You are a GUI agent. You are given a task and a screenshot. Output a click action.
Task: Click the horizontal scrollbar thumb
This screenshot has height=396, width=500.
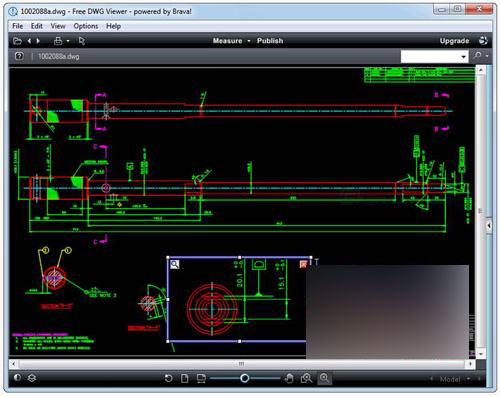tap(241, 364)
